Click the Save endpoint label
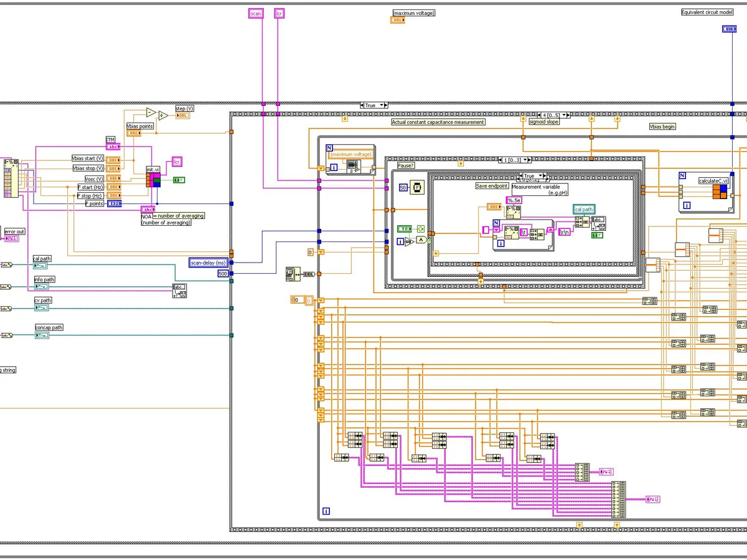This screenshot has height=560, width=747. coord(492,186)
